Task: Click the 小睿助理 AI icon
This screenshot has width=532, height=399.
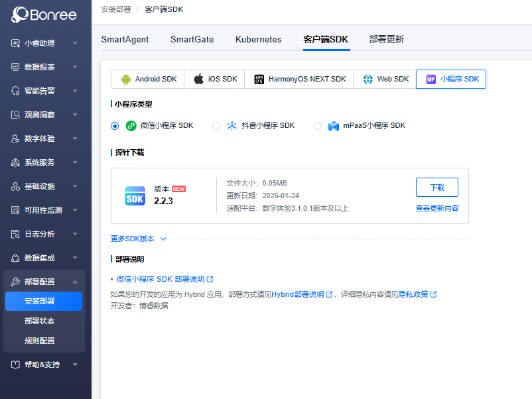Action: pos(15,43)
